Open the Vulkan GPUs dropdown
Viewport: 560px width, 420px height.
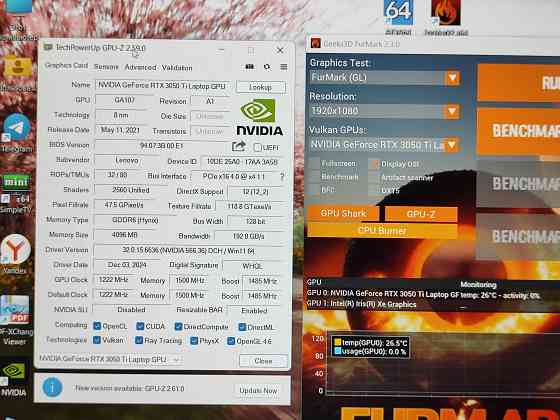coord(385,145)
